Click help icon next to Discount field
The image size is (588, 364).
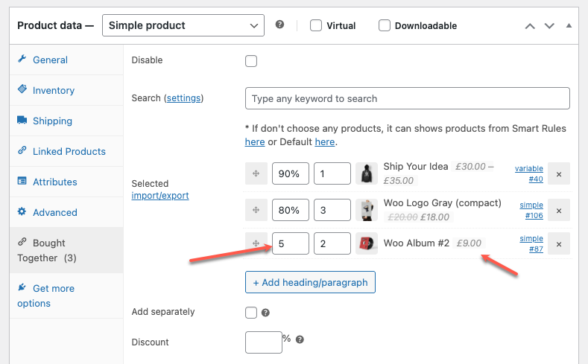pyautogui.click(x=300, y=339)
